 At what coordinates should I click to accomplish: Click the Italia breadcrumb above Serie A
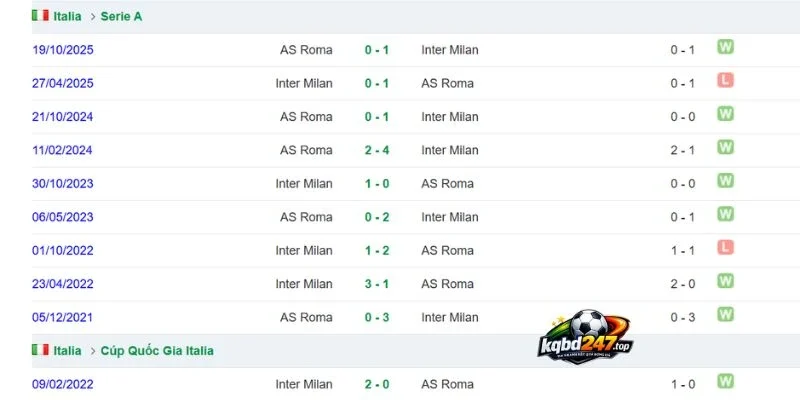pyautogui.click(x=67, y=16)
